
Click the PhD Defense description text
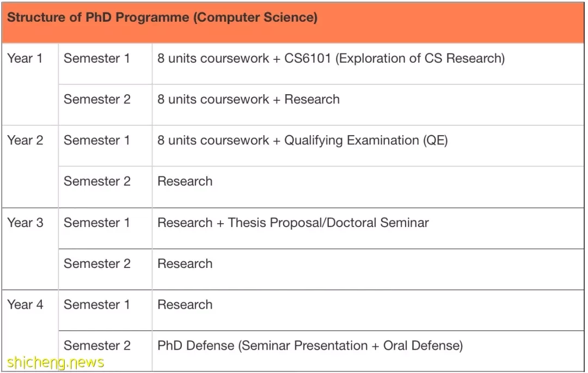click(x=310, y=346)
